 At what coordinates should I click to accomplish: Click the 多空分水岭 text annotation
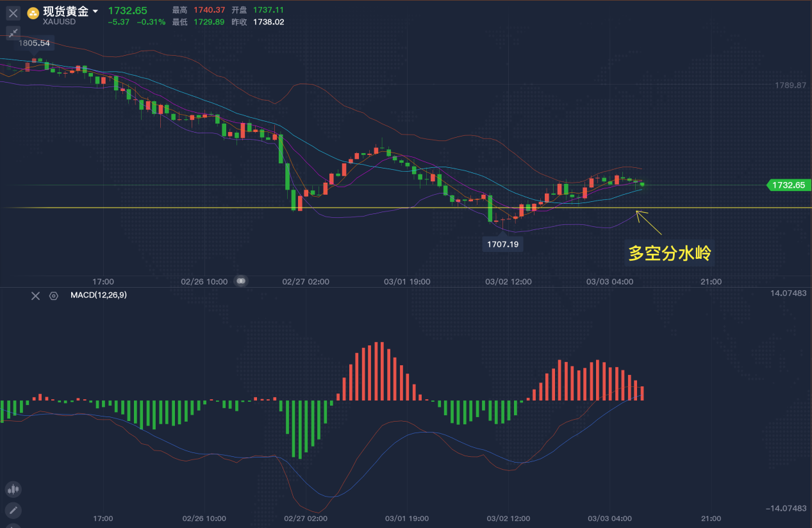pos(670,254)
